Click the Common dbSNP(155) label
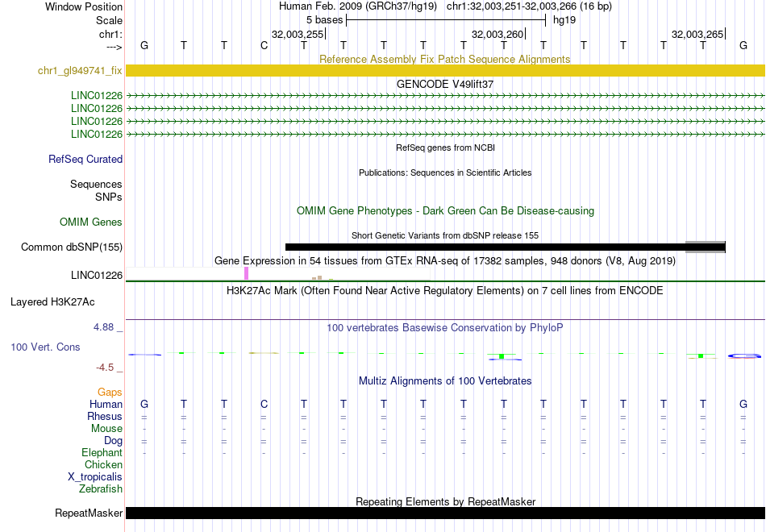The width and height of the screenshot is (766, 532). coord(72,247)
